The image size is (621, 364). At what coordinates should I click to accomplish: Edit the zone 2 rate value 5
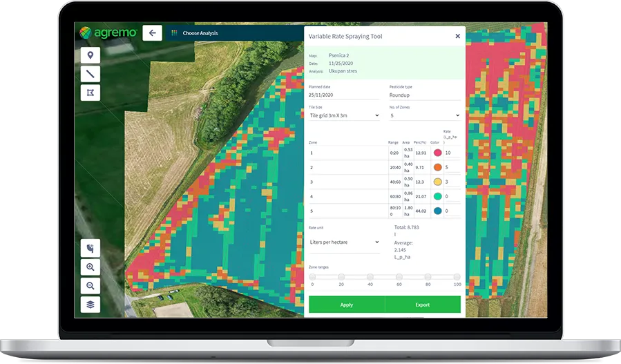452,167
